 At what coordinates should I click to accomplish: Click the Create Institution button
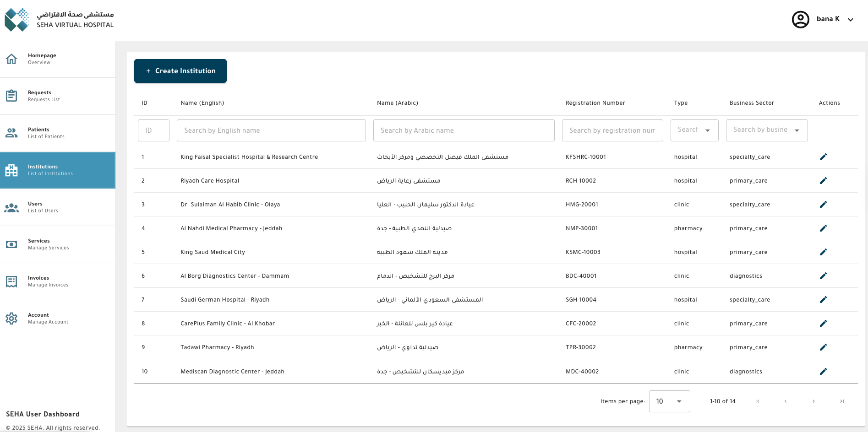pos(180,70)
